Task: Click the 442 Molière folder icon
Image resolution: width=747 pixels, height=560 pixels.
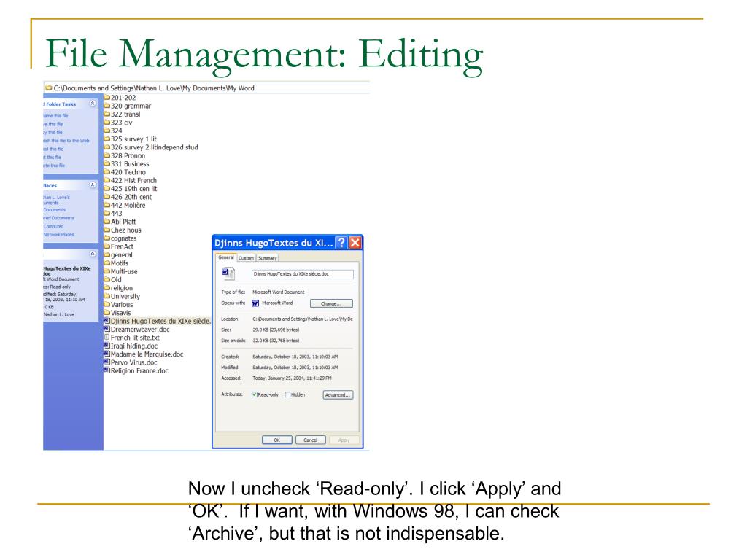Action: point(107,205)
